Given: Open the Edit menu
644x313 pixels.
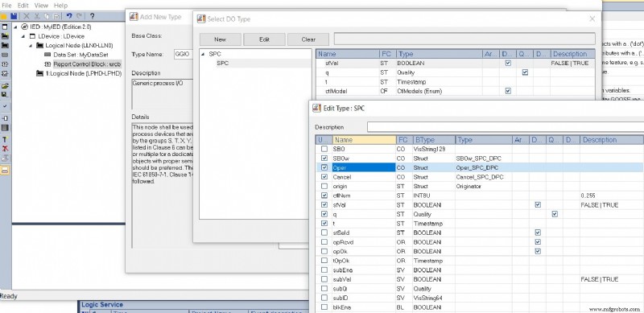Looking at the screenshot, I should (x=23, y=6).
